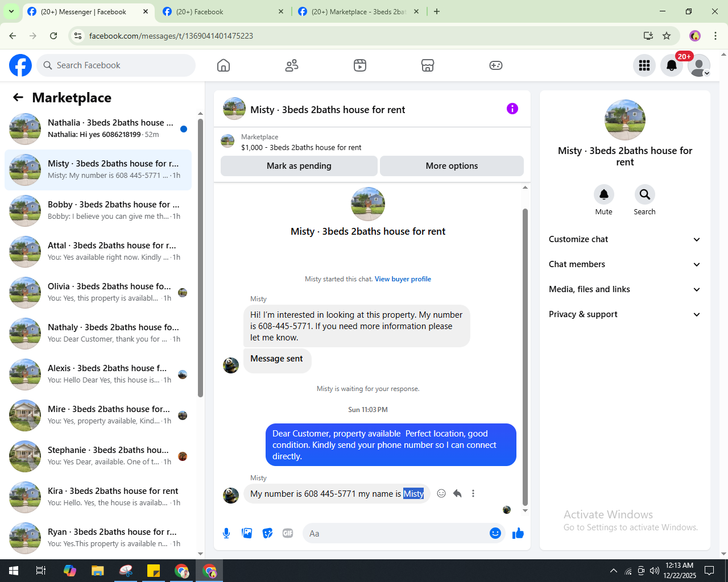Open the Windows notification center icon

(x=709, y=571)
